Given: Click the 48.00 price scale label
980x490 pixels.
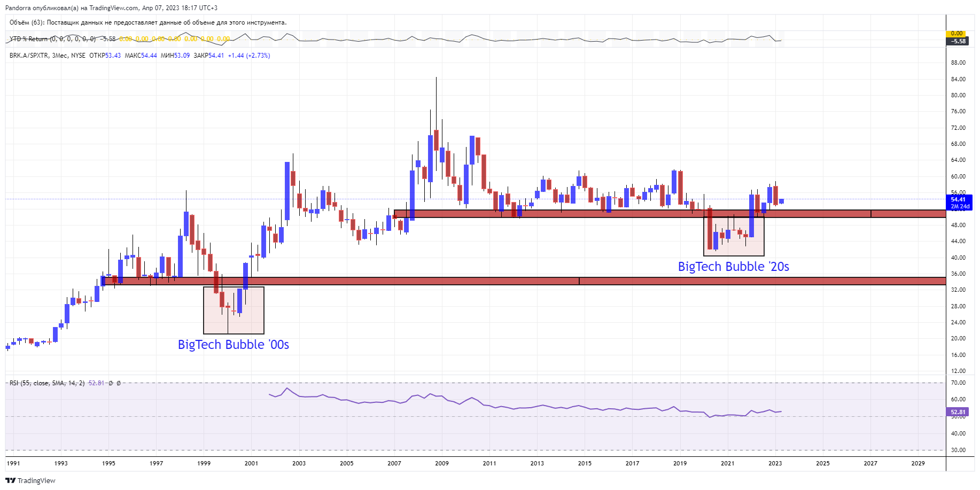Looking at the screenshot, I should (x=958, y=225).
